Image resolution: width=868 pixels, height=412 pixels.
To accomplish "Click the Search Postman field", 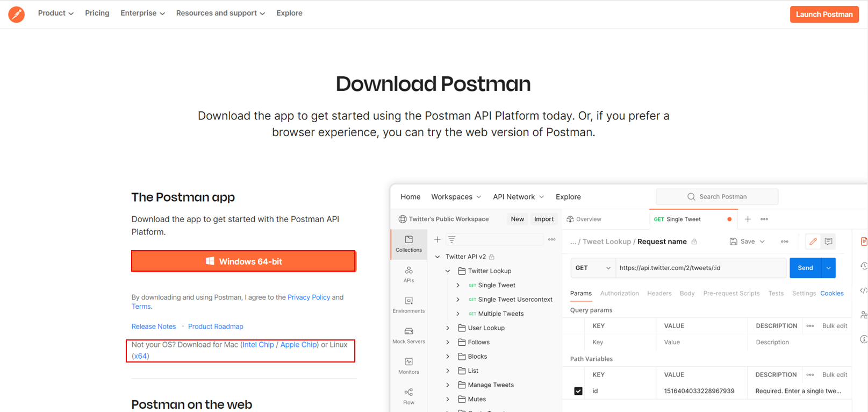I will click(x=717, y=197).
